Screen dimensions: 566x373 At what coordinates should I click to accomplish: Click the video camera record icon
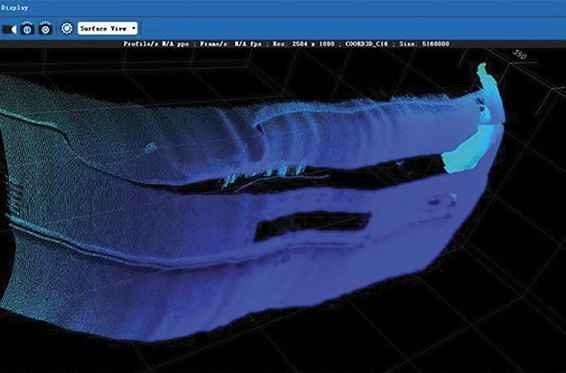[x=9, y=29]
